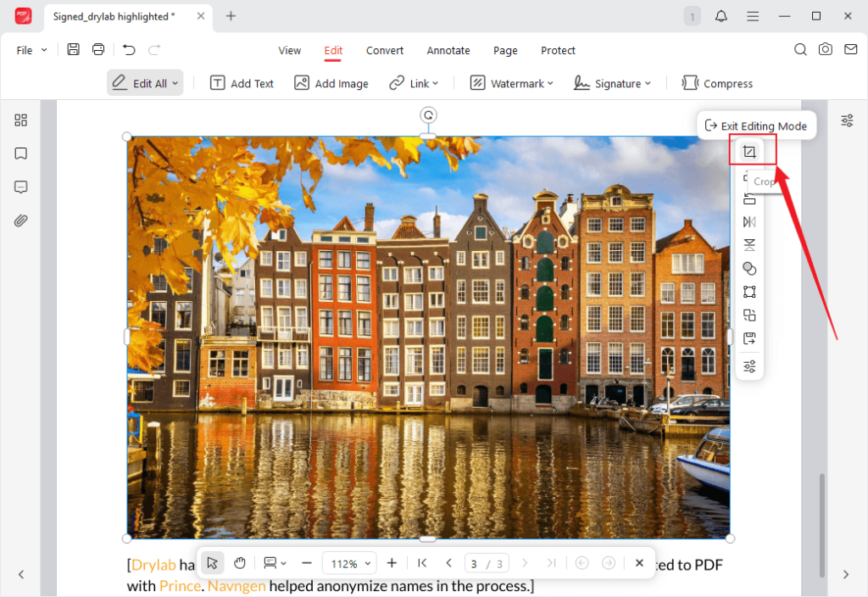Toggle Edit All mode
The image size is (868, 597).
coord(144,82)
